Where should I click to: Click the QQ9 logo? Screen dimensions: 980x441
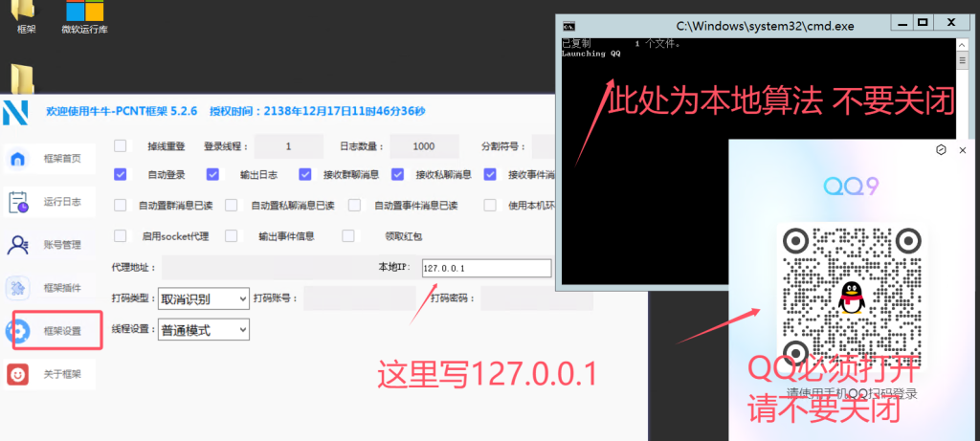click(x=851, y=187)
